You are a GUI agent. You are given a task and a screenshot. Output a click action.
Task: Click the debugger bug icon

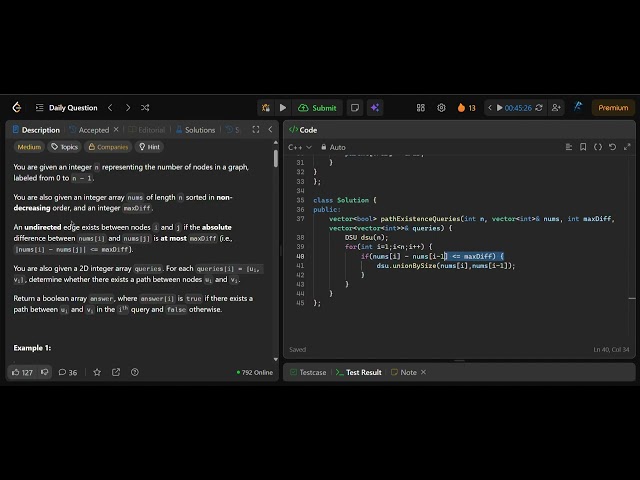click(266, 108)
